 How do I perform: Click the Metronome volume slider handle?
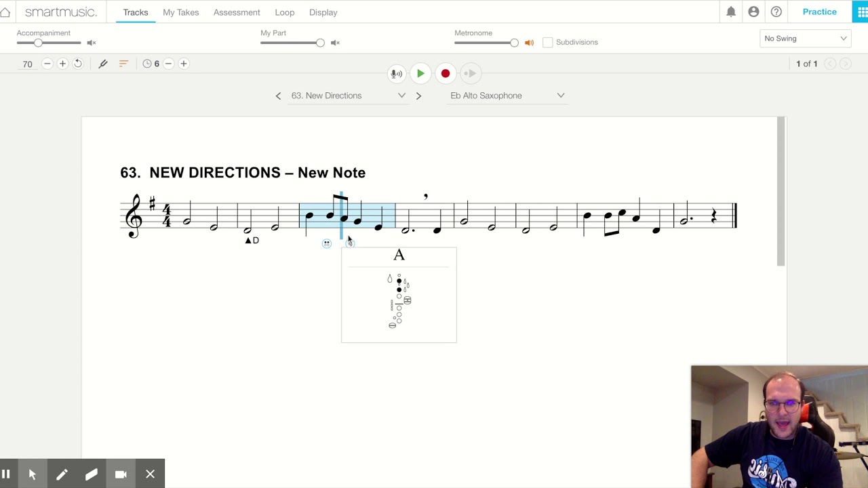click(514, 43)
